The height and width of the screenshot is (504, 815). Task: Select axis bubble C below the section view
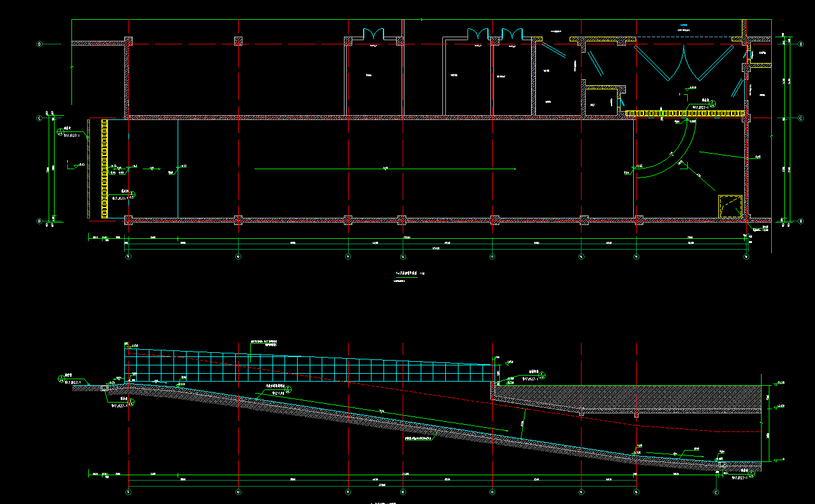point(717,491)
